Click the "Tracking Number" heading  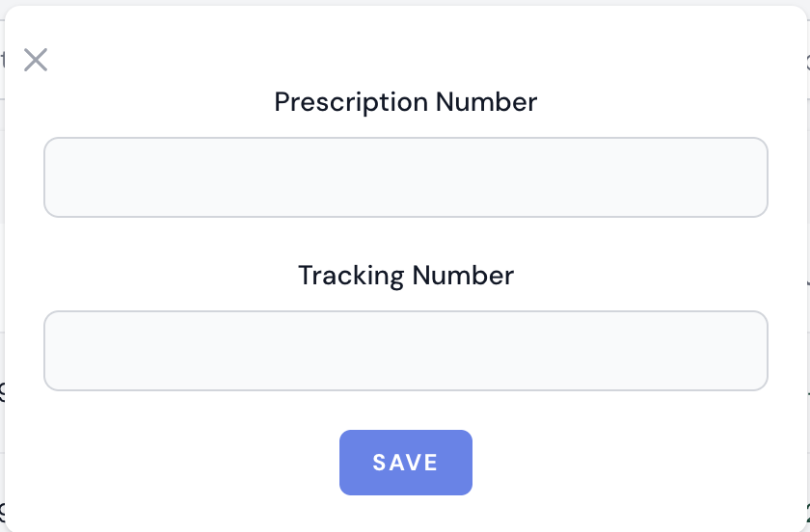(x=405, y=275)
